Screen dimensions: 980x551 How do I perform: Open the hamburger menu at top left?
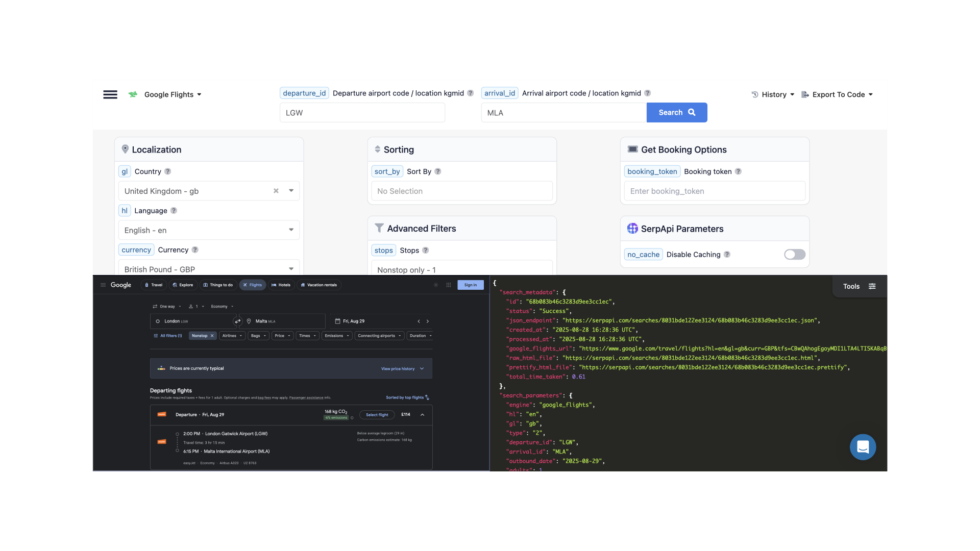click(110, 94)
